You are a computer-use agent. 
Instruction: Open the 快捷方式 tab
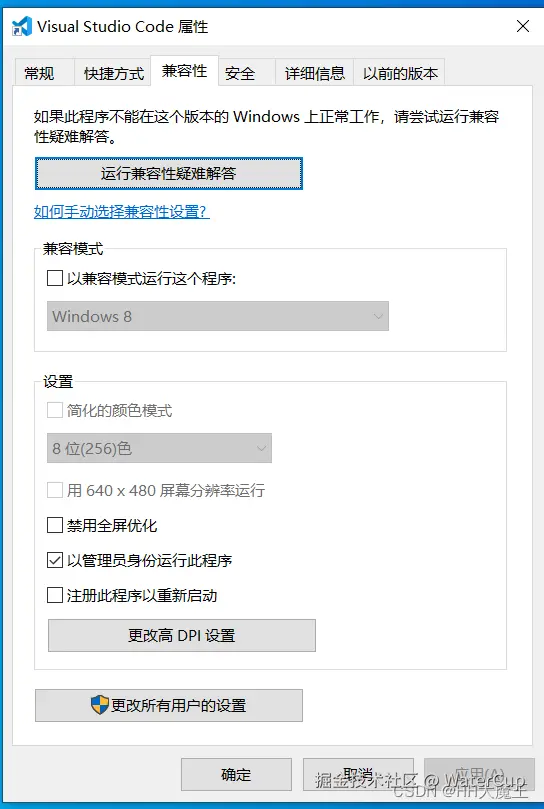(114, 73)
